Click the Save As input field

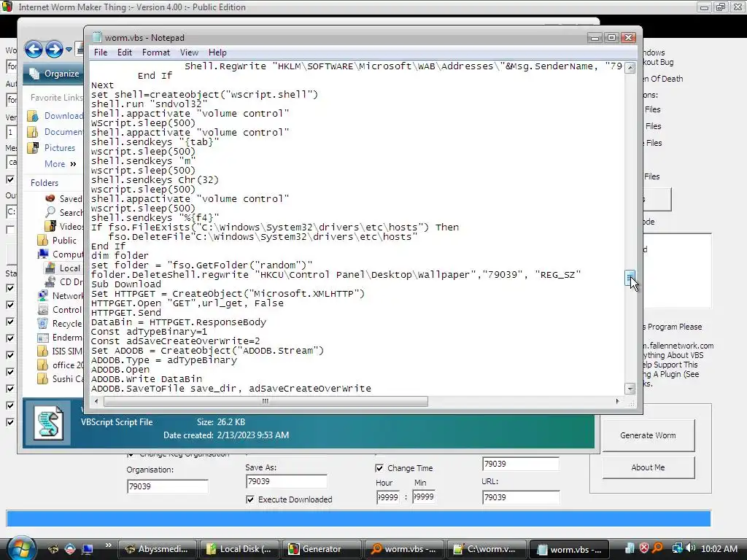(x=287, y=481)
